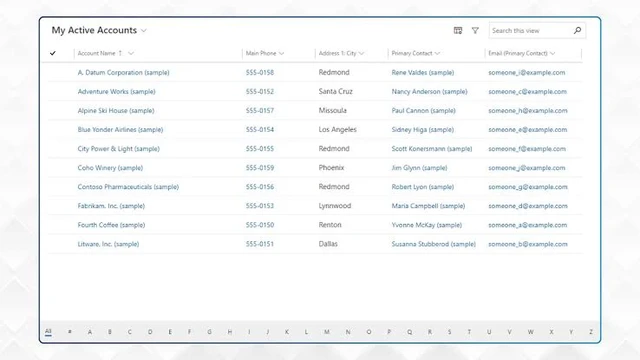Expand the My Active Accounts view selector
Viewport: 640px width, 360px height.
point(144,31)
